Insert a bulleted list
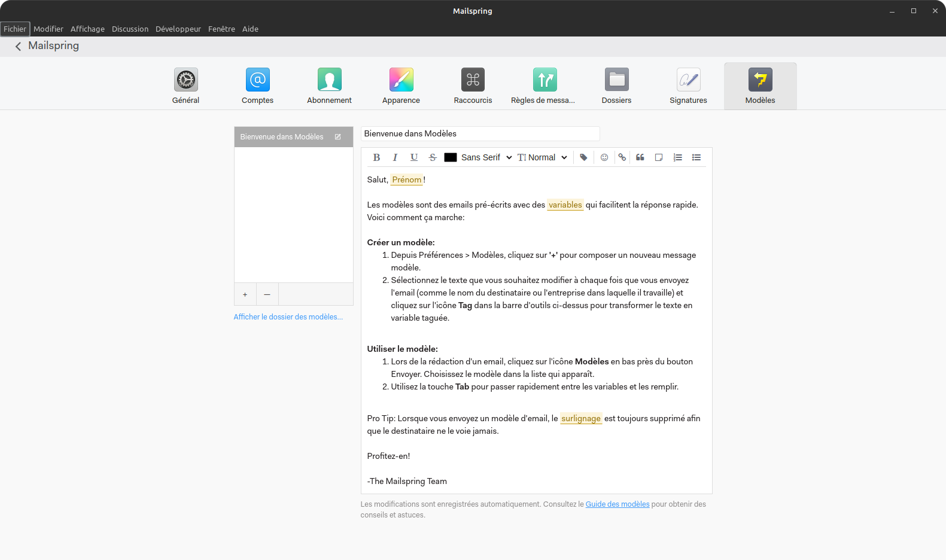Image resolution: width=946 pixels, height=560 pixels. 696,157
